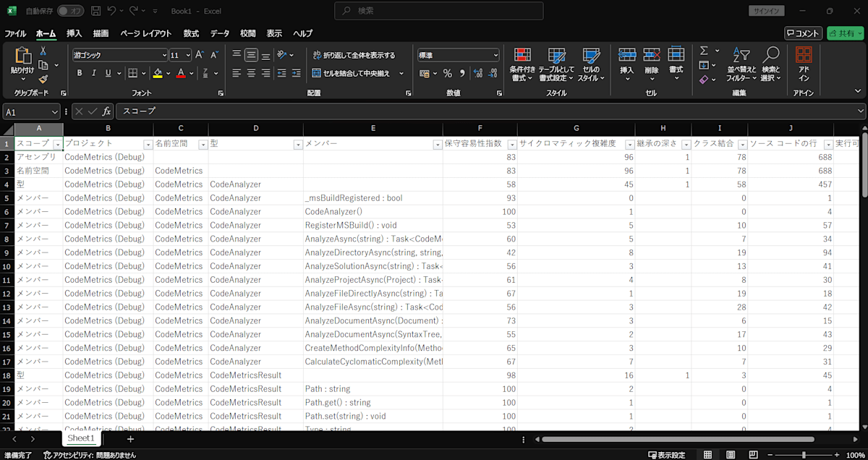Viewport: 868px width, 460px height.
Task: Click the undo arrow in title bar
Action: pos(111,11)
